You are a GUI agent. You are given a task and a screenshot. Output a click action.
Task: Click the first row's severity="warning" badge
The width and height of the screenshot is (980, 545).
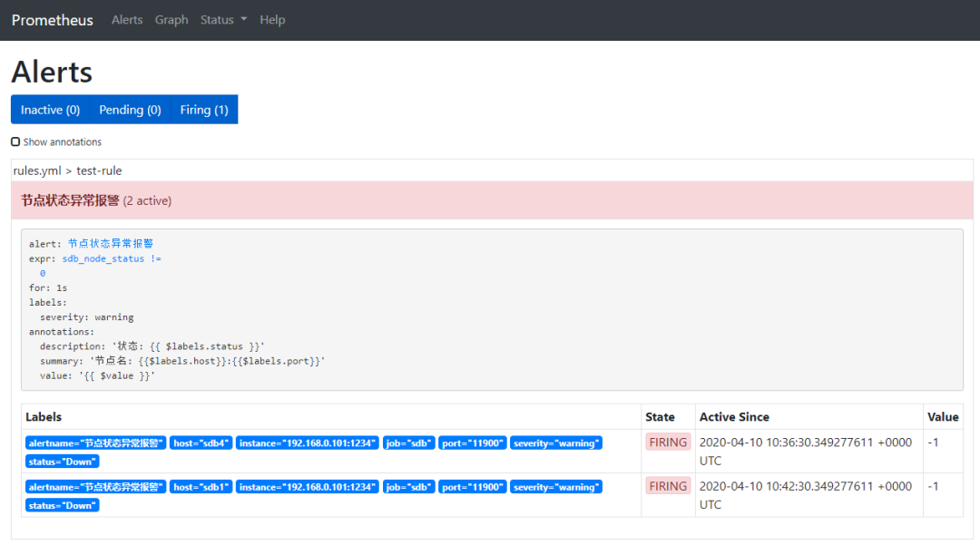[556, 443]
